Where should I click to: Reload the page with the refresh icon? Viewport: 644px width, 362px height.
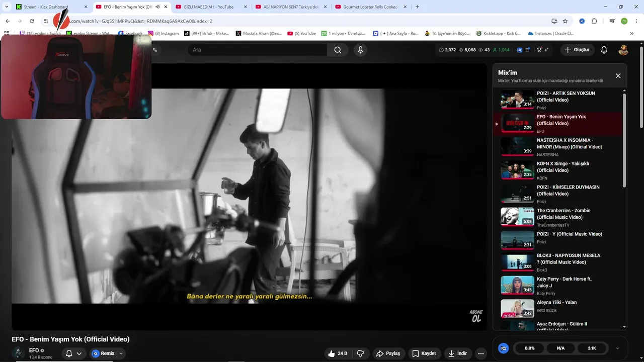tap(32, 21)
